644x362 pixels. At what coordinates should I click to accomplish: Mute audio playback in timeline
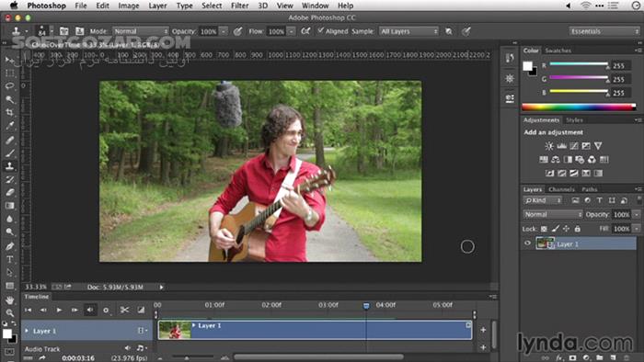point(90,310)
